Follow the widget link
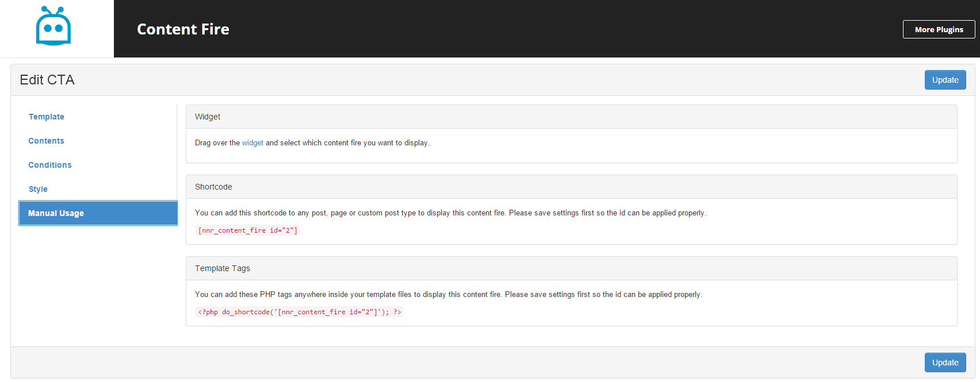The width and height of the screenshot is (980, 382). pos(252,143)
